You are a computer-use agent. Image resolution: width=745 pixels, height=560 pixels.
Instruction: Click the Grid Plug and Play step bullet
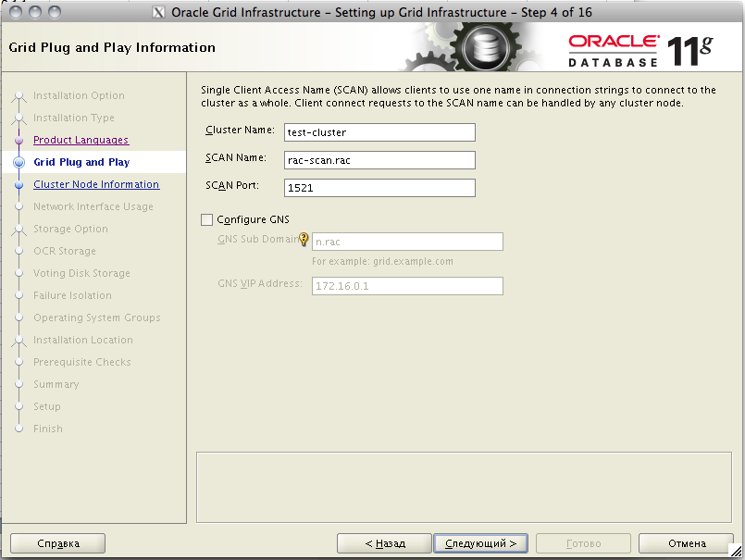[19, 163]
